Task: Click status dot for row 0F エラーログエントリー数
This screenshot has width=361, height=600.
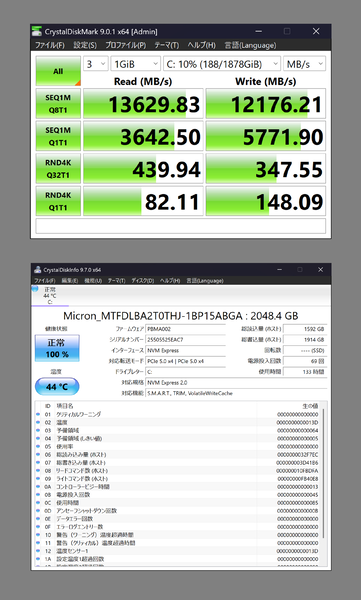Action: [x=38, y=527]
